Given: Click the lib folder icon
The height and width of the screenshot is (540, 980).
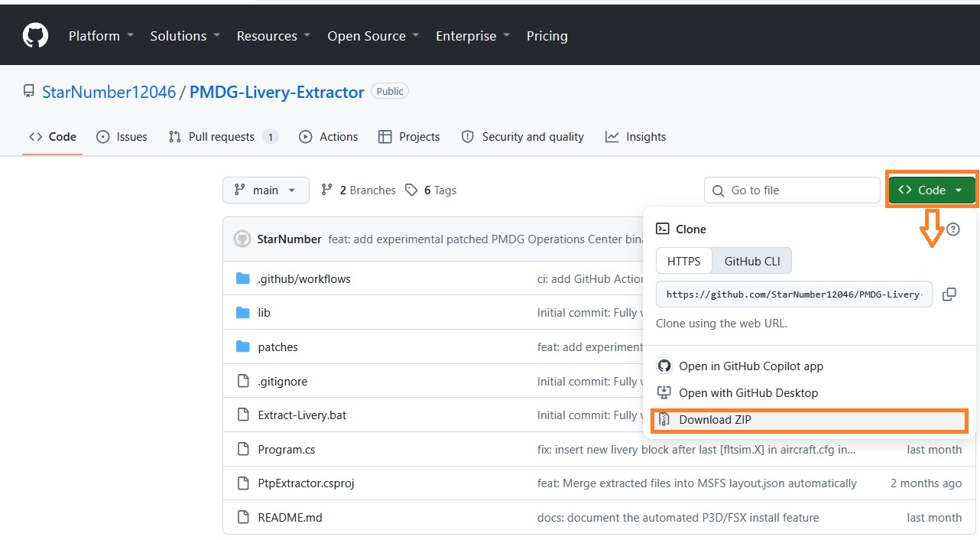Looking at the screenshot, I should point(243,312).
